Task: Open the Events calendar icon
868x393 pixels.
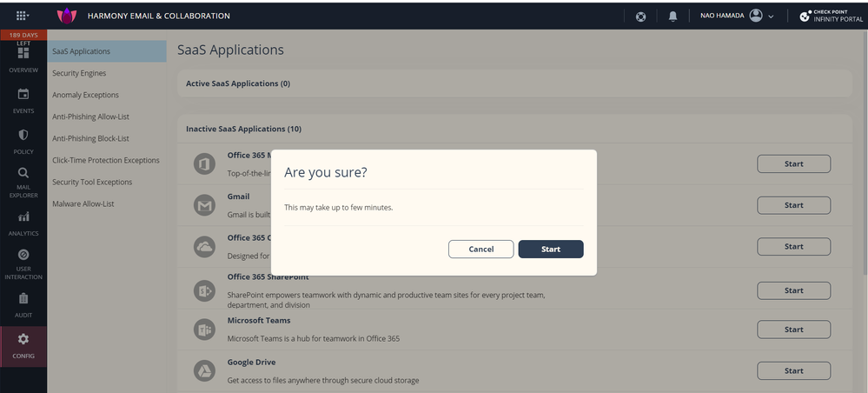Action: pyautogui.click(x=23, y=94)
